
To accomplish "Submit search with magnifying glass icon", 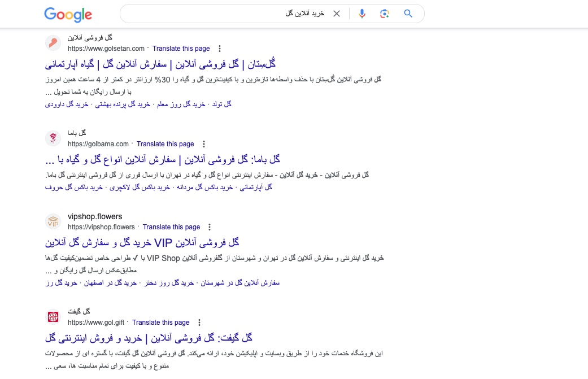I will [408, 14].
